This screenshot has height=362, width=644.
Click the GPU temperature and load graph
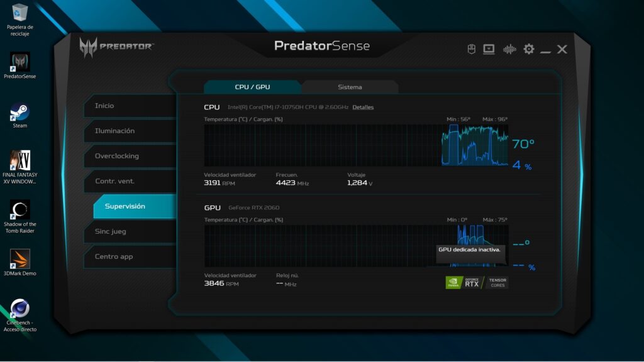pos(356,246)
